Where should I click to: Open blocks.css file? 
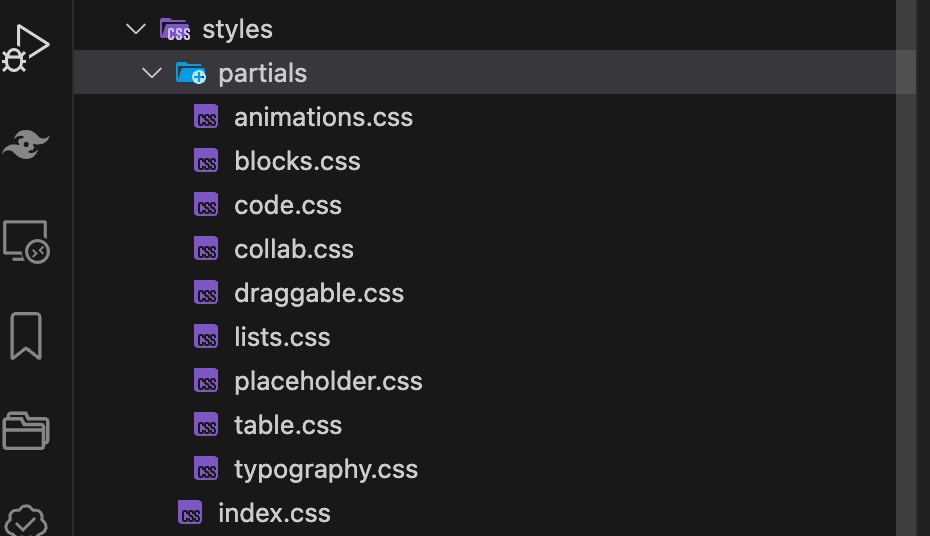coord(297,161)
